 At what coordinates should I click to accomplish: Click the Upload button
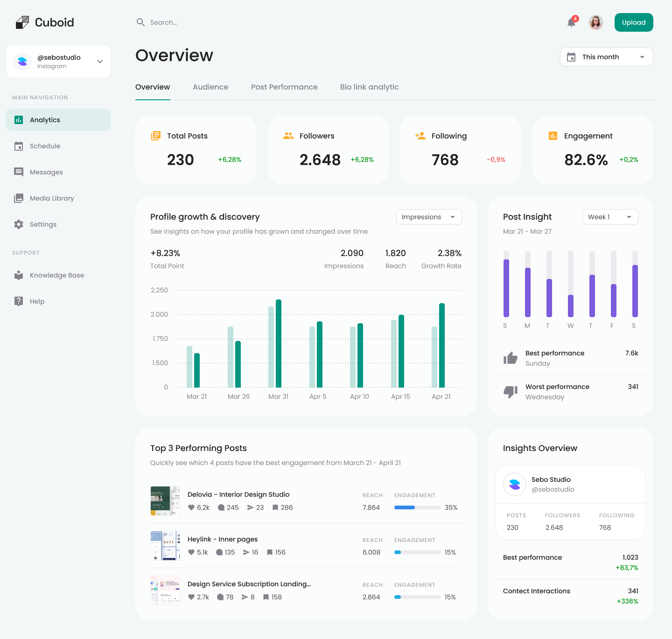coord(634,22)
